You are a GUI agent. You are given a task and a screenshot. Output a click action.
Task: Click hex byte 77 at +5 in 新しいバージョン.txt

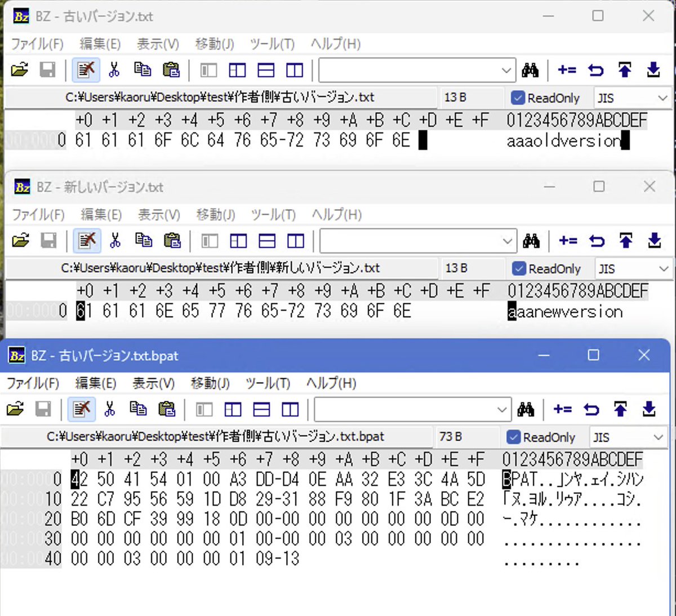click(x=217, y=311)
